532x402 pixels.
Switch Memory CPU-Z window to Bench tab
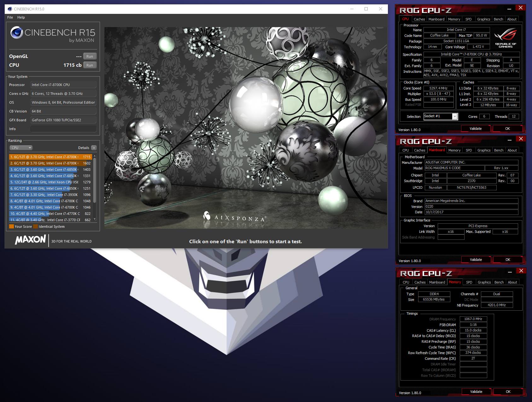coord(499,282)
